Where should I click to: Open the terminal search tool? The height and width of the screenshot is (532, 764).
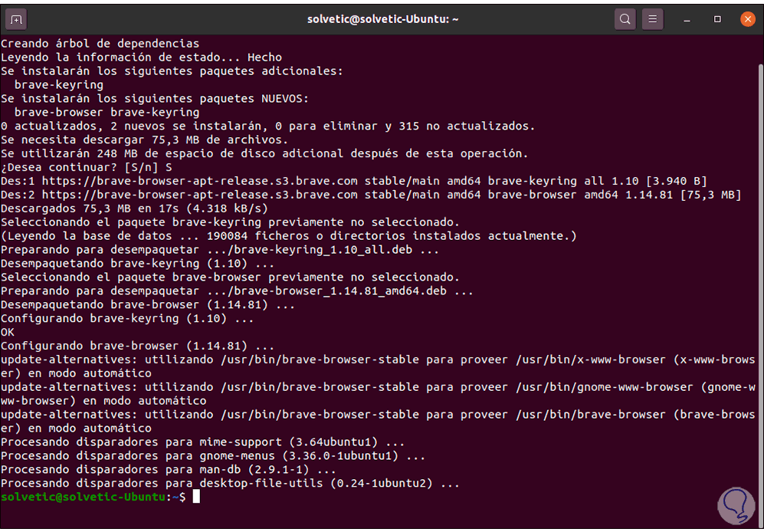pyautogui.click(x=625, y=19)
